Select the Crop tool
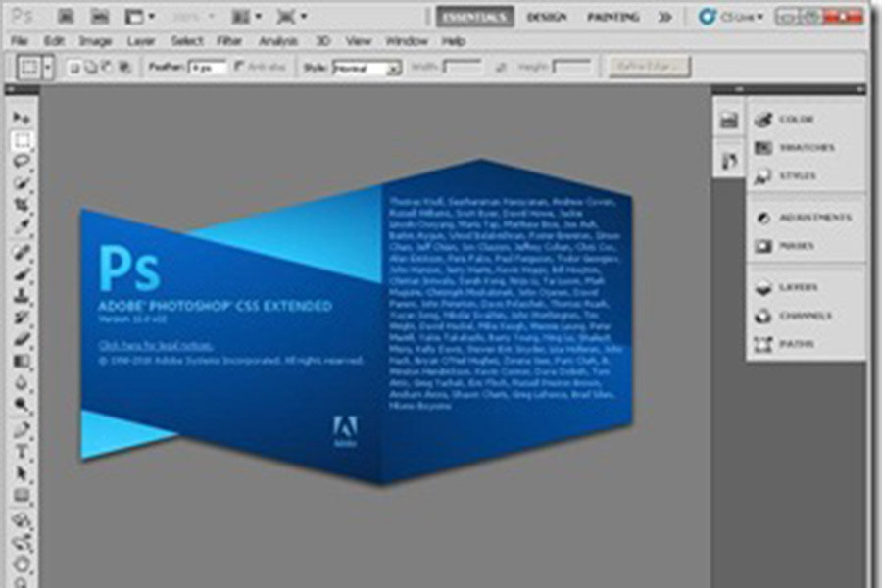The image size is (882, 588). click(x=22, y=204)
